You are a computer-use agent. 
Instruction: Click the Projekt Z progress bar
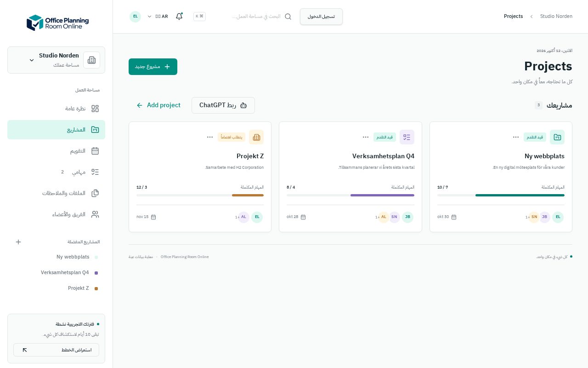coord(200,195)
